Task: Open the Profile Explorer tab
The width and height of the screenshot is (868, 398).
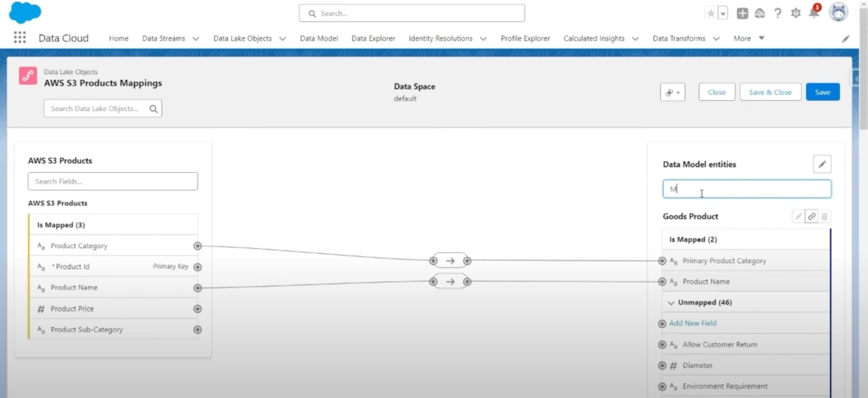Action: click(525, 39)
